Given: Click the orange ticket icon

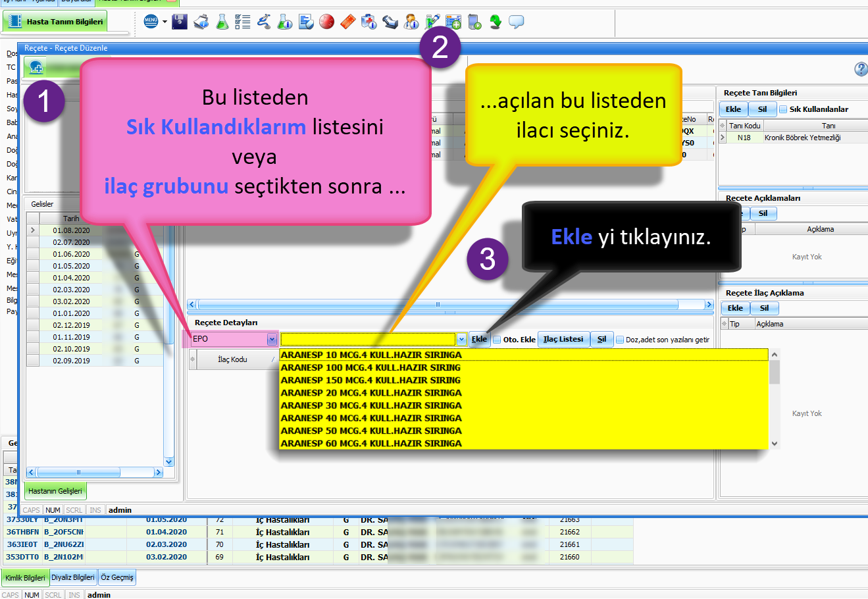Looking at the screenshot, I should click(348, 22).
